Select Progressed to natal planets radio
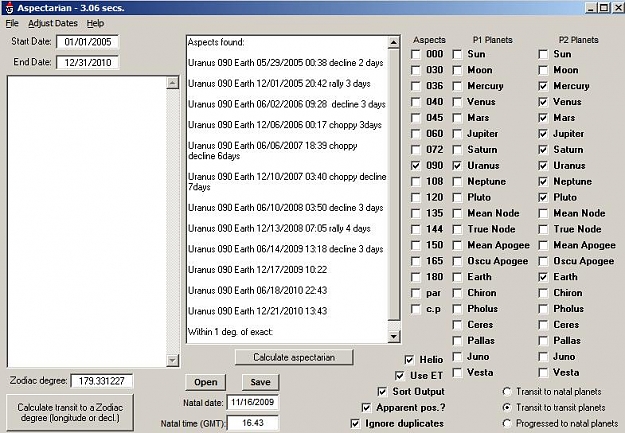The image size is (625, 433). point(507,423)
